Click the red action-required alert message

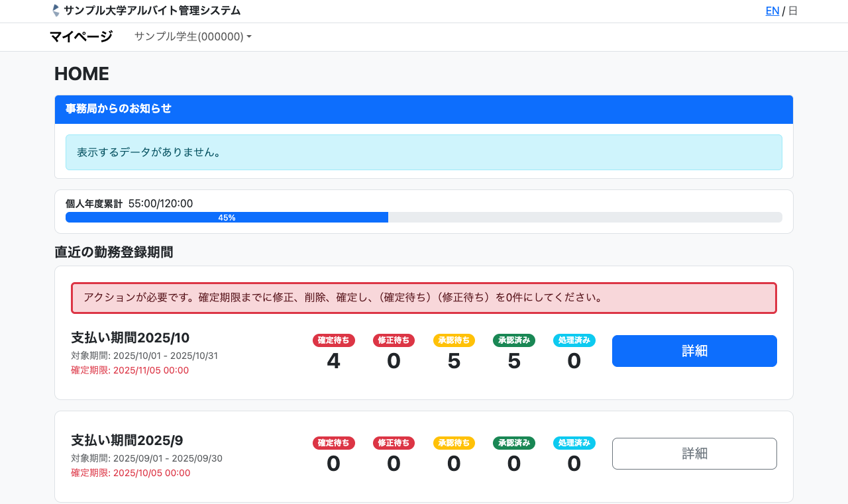[x=424, y=298]
